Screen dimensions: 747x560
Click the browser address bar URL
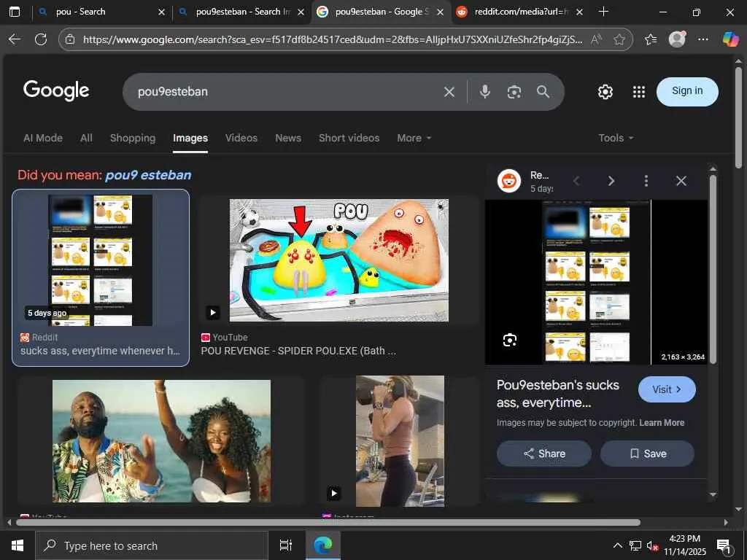[332, 39]
